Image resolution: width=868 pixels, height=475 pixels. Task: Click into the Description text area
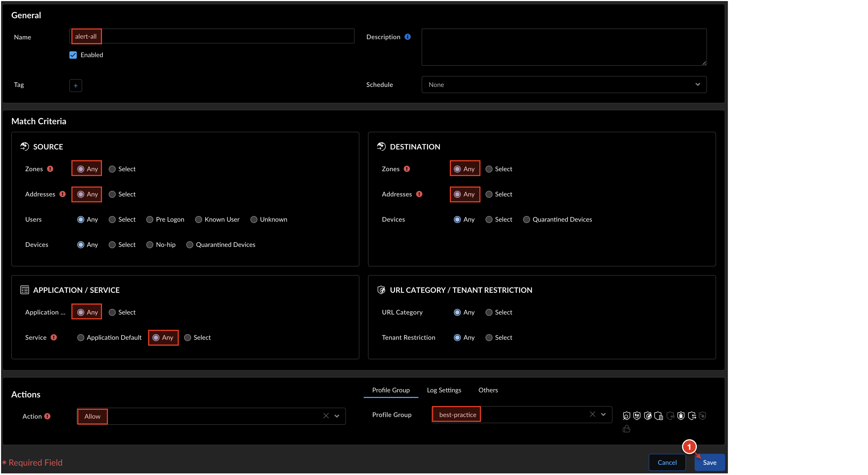(564, 47)
